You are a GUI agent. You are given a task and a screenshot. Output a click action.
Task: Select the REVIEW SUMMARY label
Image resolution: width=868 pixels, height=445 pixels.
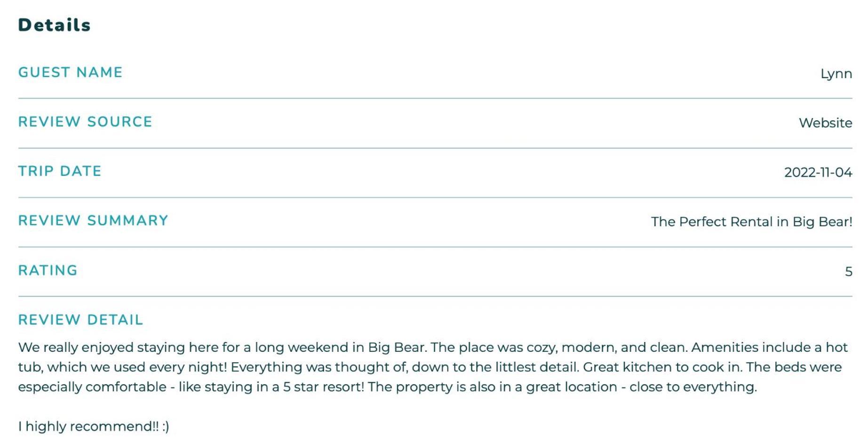point(93,221)
